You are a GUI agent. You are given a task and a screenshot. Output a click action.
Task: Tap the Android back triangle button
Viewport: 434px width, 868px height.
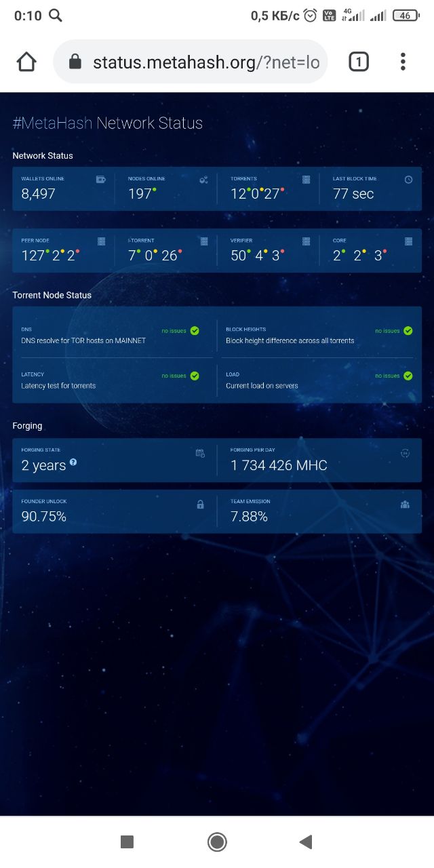point(306,842)
